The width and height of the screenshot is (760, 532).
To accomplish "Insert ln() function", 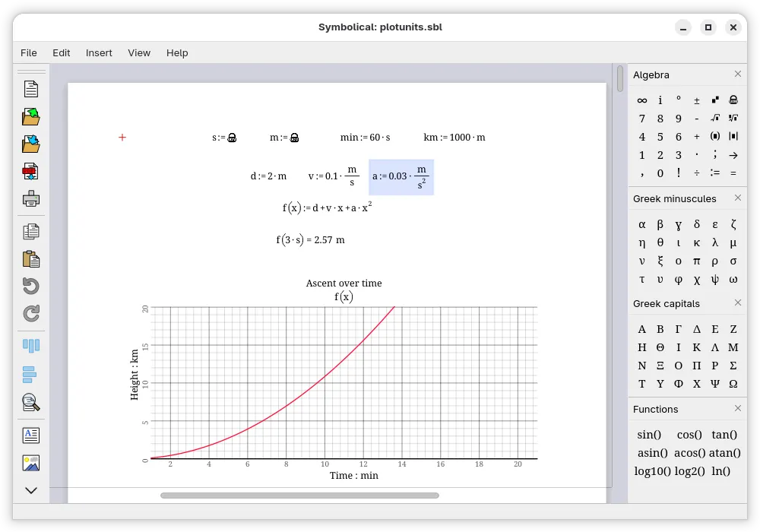I will (x=720, y=471).
